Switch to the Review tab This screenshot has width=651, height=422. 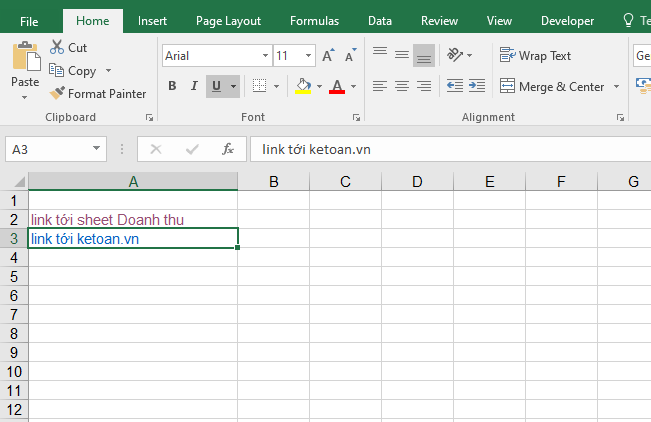coord(439,21)
